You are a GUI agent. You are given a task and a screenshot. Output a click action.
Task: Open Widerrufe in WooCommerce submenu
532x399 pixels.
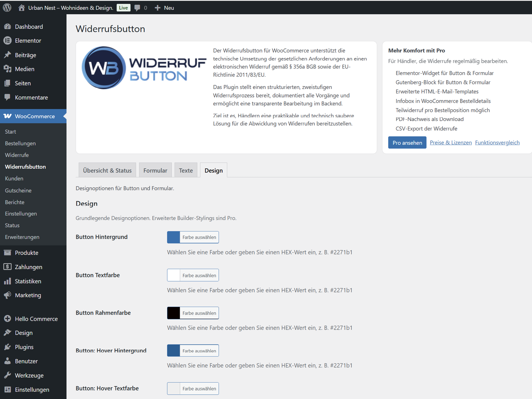(17, 155)
